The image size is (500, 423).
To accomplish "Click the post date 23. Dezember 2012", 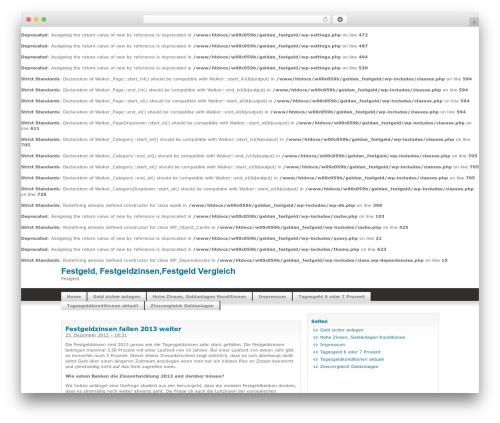I will coord(96,335).
